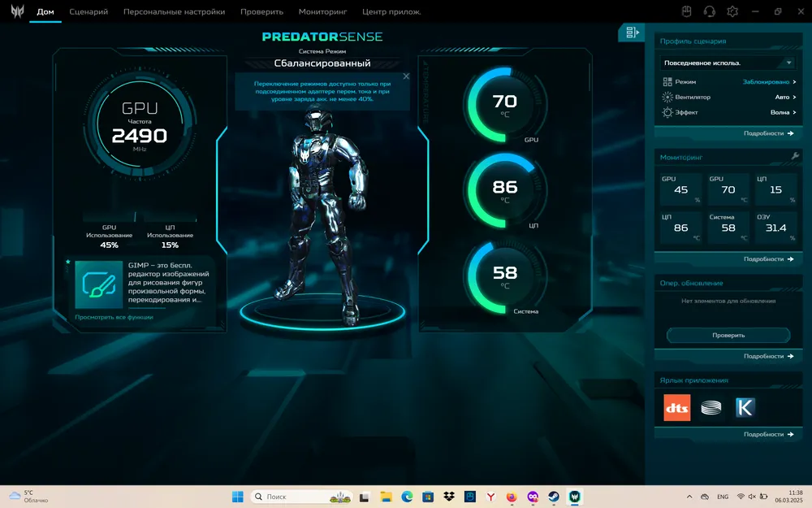Open settings via the gear icon

click(x=732, y=11)
